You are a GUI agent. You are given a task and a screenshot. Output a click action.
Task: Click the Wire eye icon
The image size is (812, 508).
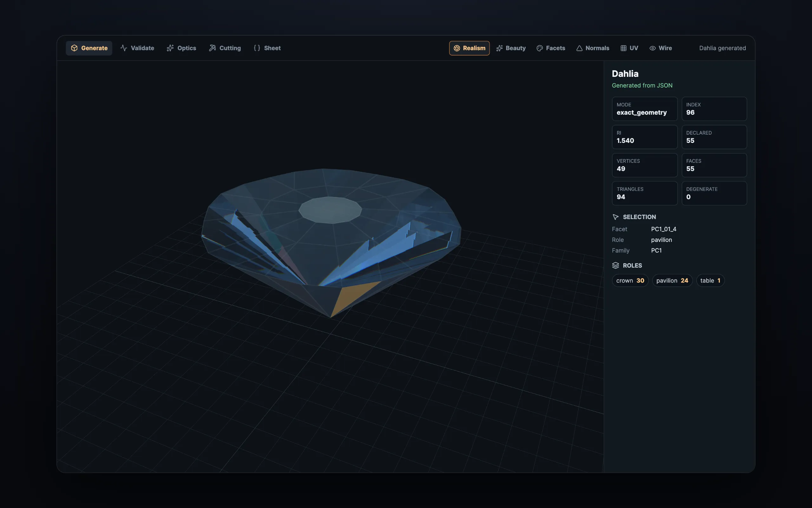click(652, 48)
